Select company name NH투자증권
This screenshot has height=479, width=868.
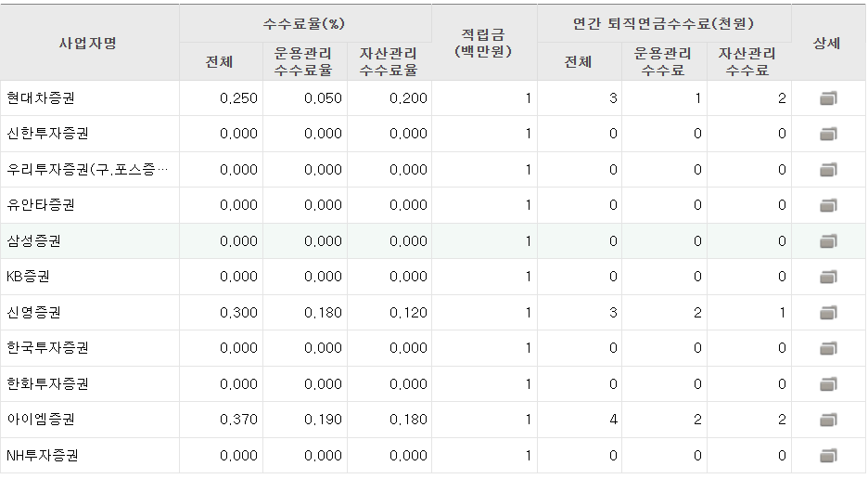42,455
